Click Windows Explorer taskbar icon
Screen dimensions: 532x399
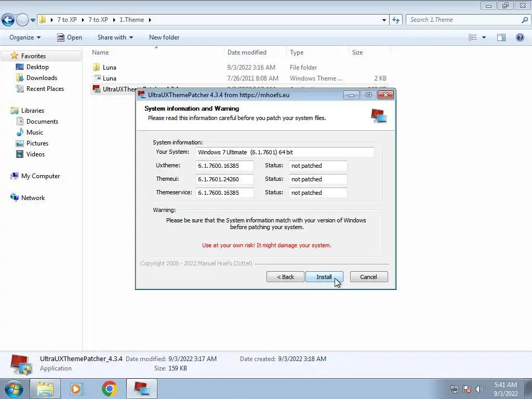point(45,389)
